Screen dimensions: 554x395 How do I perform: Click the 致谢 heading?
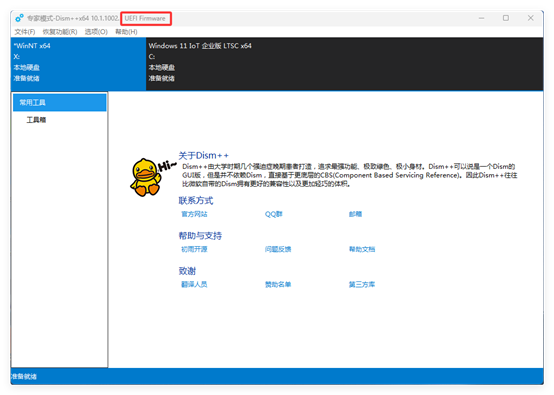pyautogui.click(x=187, y=271)
